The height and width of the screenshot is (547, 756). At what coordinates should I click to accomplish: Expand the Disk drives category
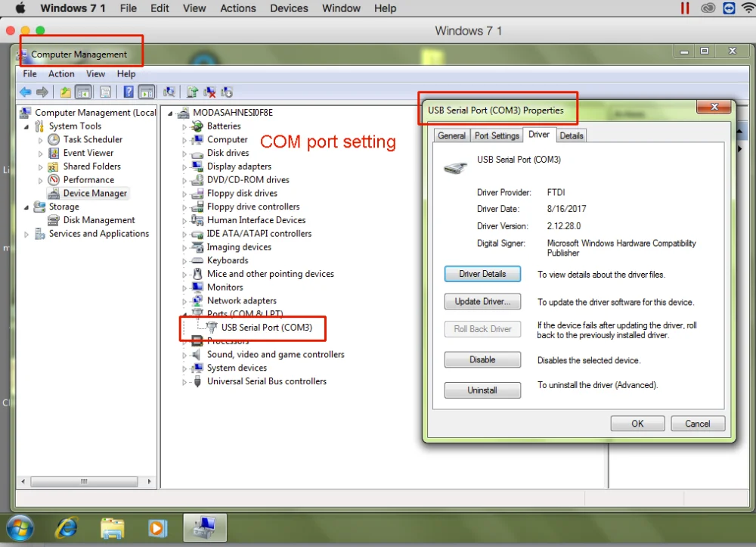coord(184,154)
